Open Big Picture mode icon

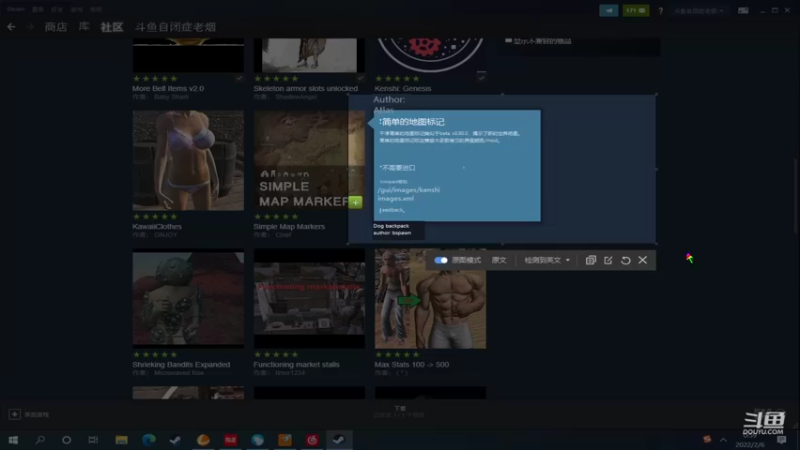tap(743, 11)
